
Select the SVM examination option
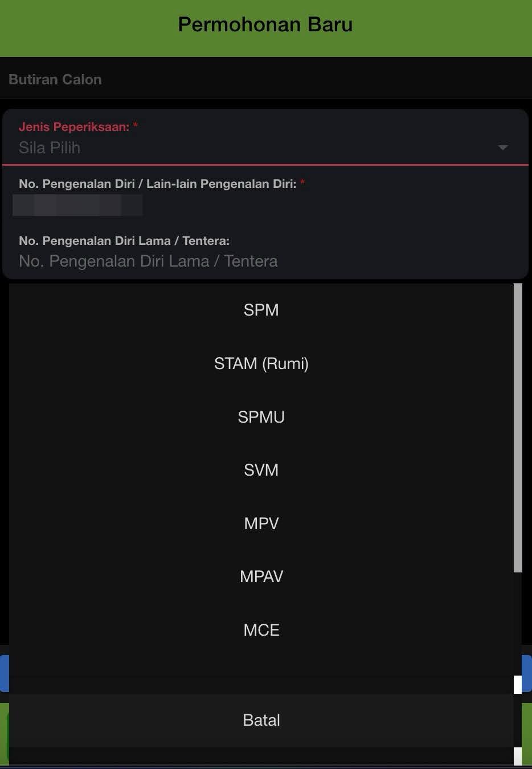261,469
